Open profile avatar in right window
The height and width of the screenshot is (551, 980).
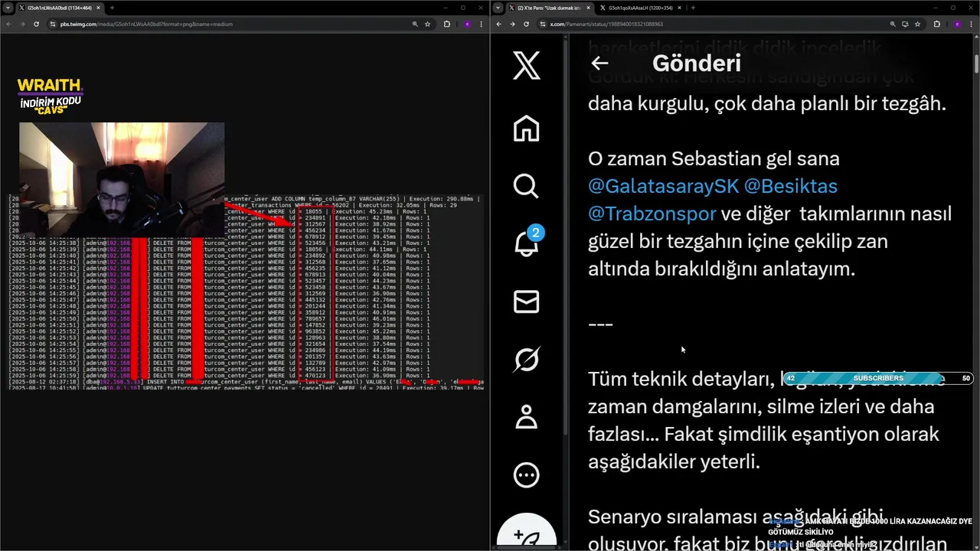tap(957, 24)
